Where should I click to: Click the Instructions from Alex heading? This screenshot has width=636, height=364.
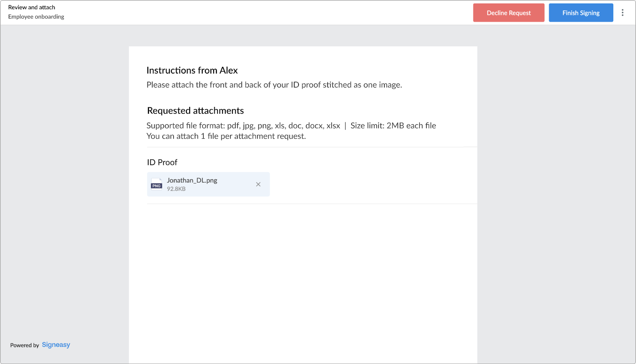[x=192, y=70]
